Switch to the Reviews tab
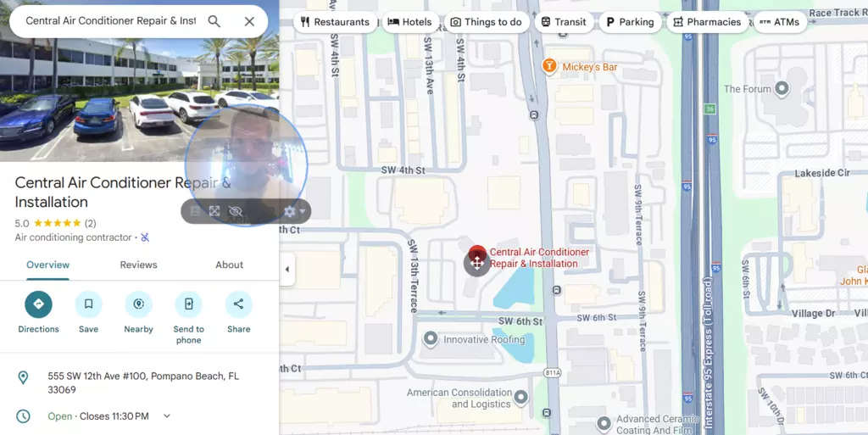 138,265
